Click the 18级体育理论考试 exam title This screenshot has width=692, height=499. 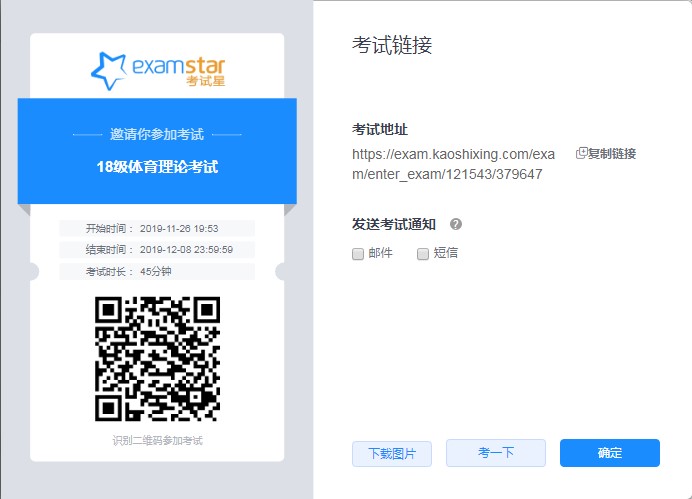click(x=157, y=166)
